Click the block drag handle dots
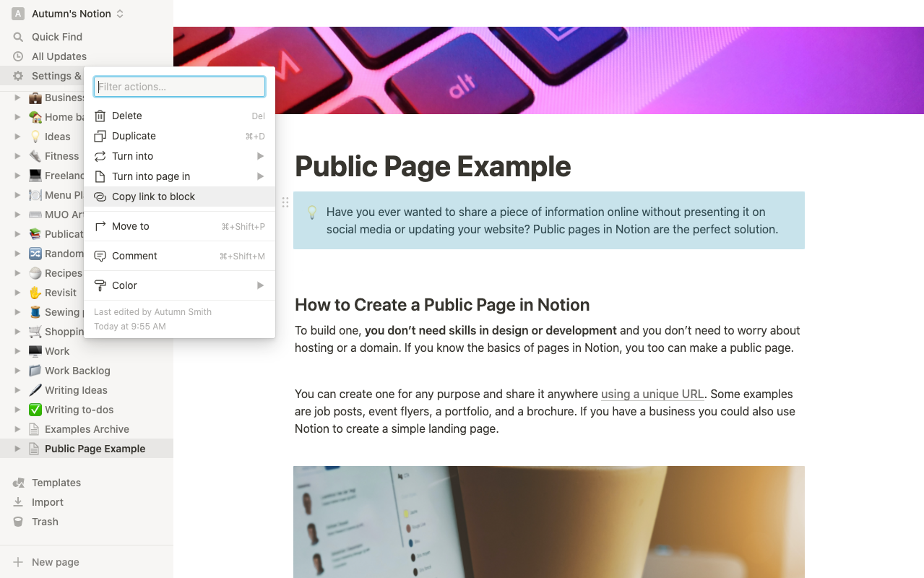 pyautogui.click(x=285, y=202)
